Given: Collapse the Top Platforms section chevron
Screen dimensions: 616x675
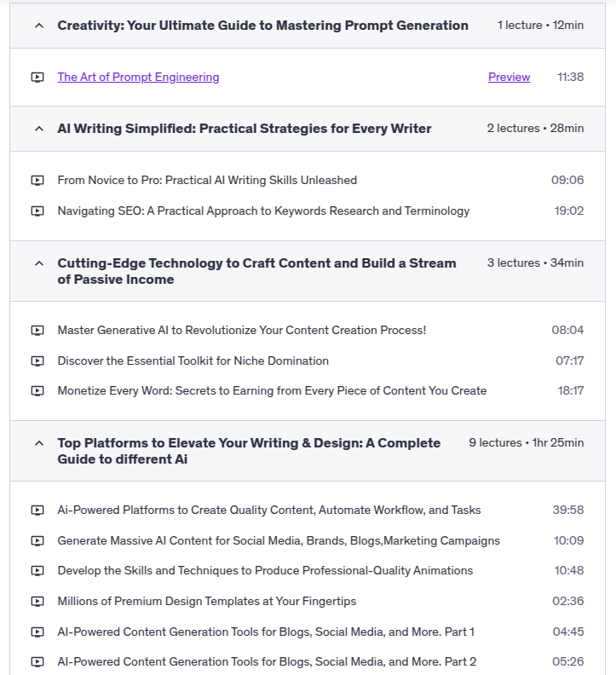Looking at the screenshot, I should coord(38,443).
